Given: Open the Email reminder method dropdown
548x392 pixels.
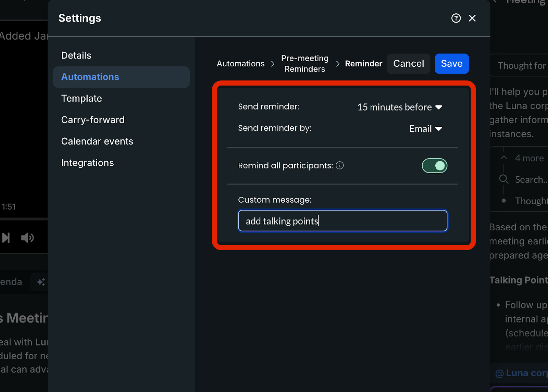Looking at the screenshot, I should pos(425,129).
